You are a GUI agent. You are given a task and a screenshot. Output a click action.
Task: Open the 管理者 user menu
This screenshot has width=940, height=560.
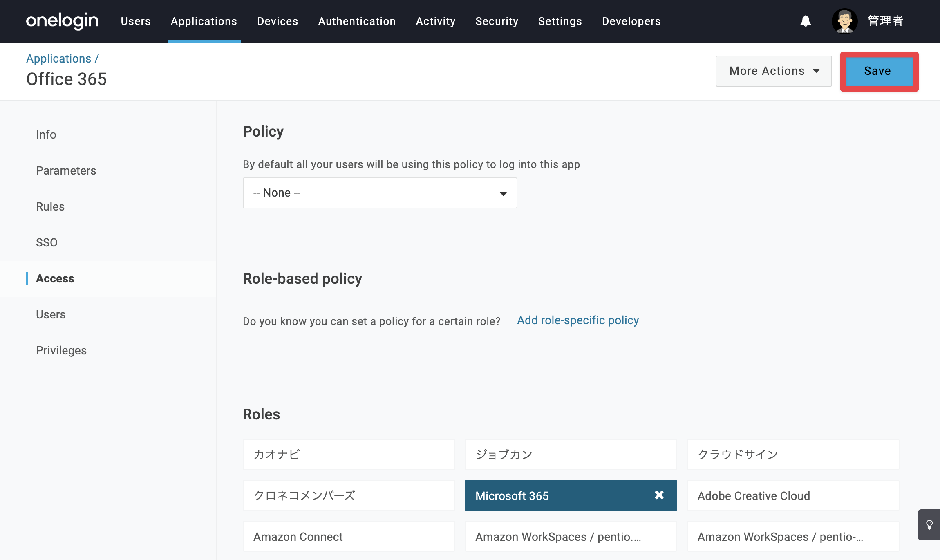point(885,21)
